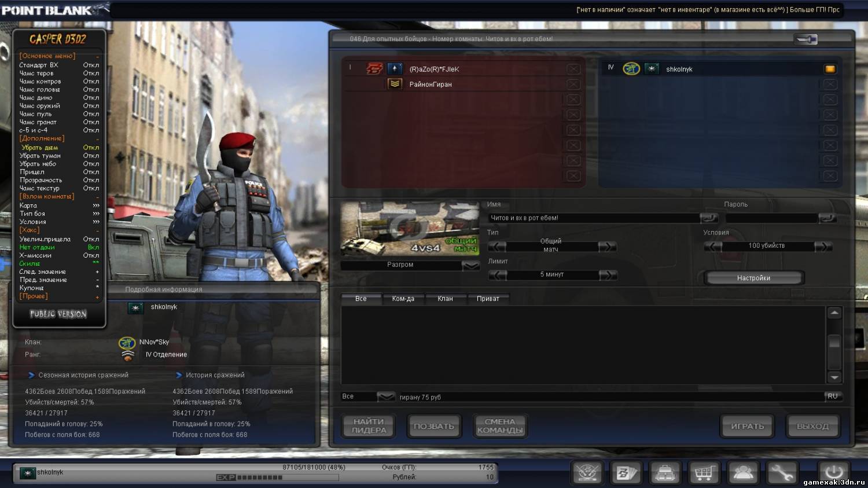The width and height of the screenshot is (868, 488).
Task: Click the chat message input field
Action: tap(610, 397)
